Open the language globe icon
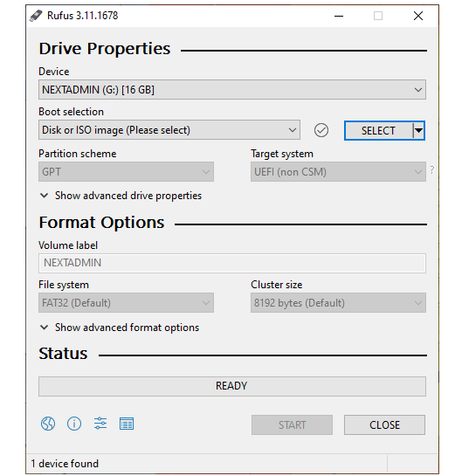Viewport: 455px width, 476px height. tap(48, 424)
